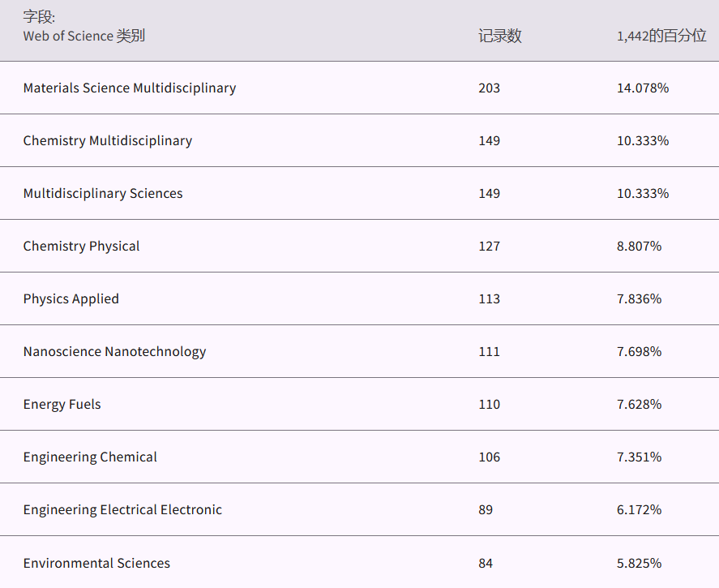Click the 14.078% percentage value
The height and width of the screenshot is (588, 719).
pos(643,88)
